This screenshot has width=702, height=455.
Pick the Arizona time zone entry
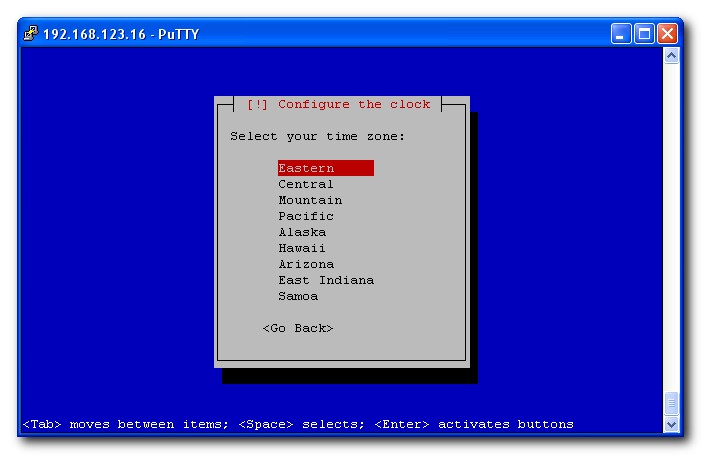point(306,264)
